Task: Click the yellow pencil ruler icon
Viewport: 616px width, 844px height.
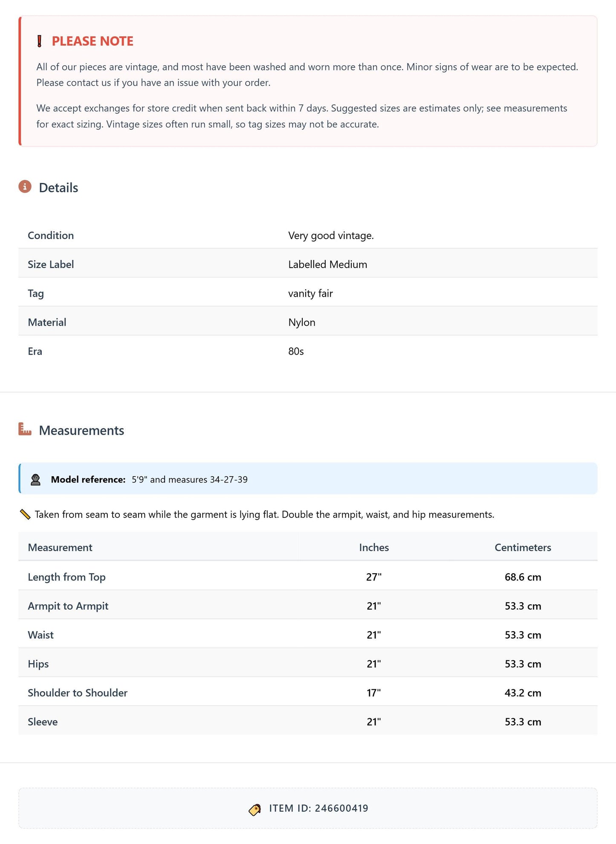Action: point(25,514)
